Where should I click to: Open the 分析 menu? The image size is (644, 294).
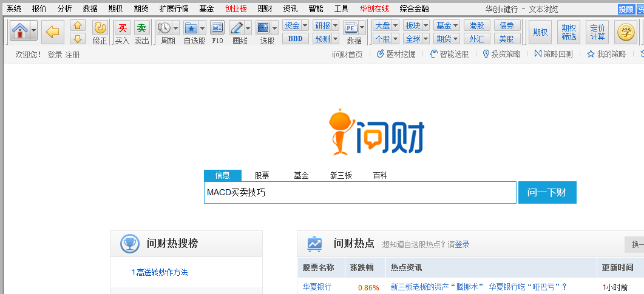click(65, 8)
